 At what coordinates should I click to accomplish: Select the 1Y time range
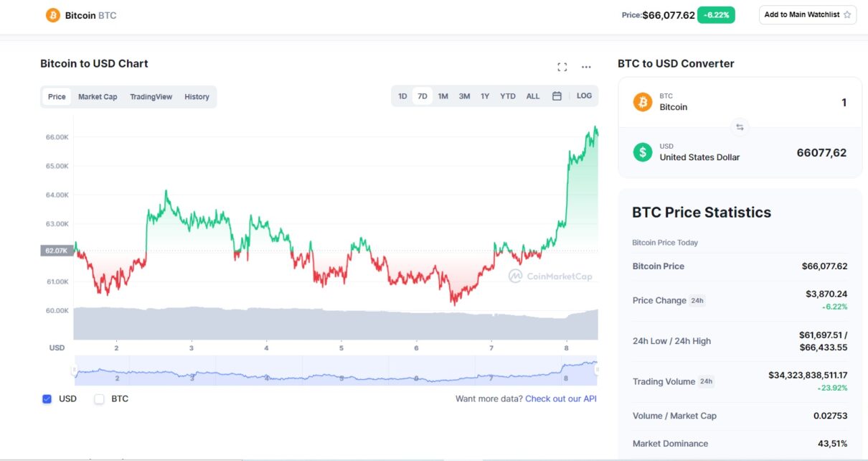tap(485, 96)
